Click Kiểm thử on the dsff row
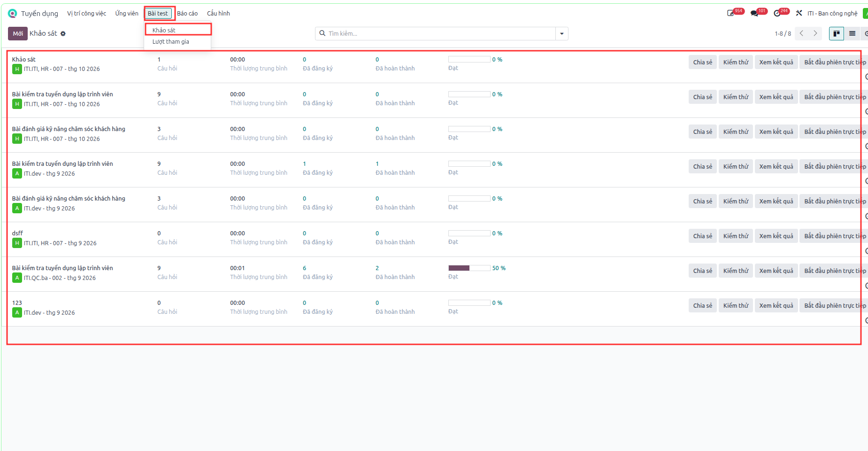 (x=736, y=236)
